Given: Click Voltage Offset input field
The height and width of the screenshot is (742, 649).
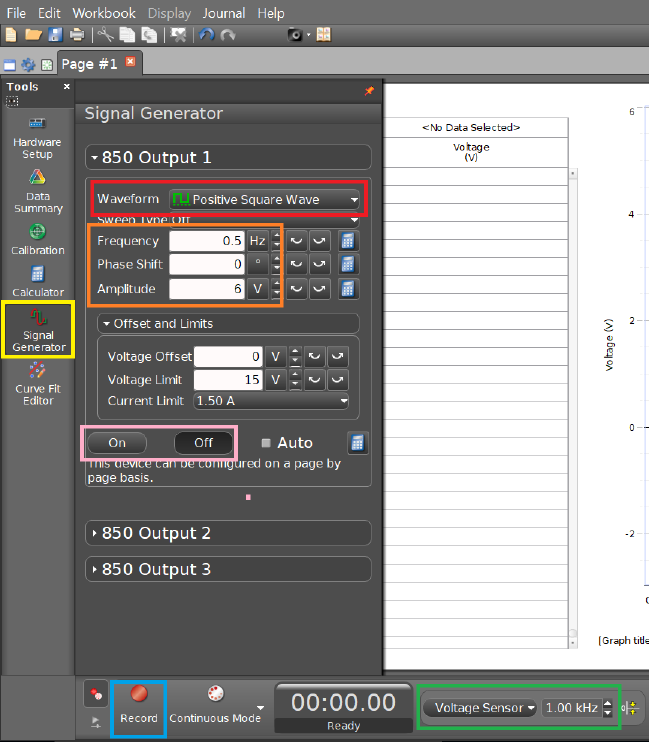Looking at the screenshot, I should click(228, 357).
